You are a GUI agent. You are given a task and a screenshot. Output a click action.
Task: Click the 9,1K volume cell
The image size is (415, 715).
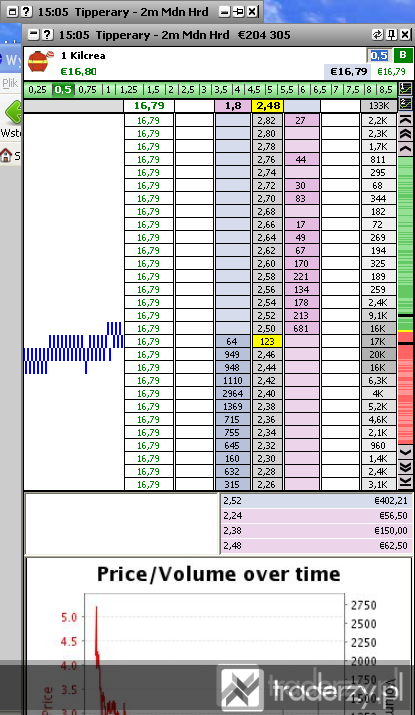pos(378,315)
